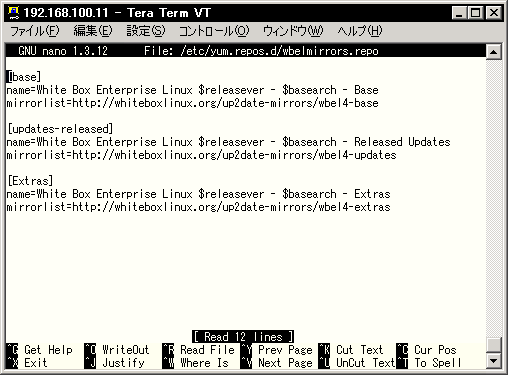
Task: Open the ウィンドウ(W) menu
Action: [293, 31]
